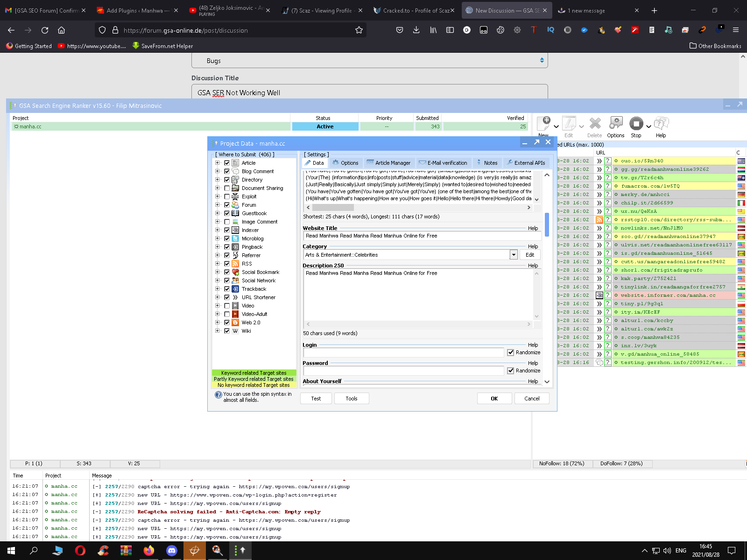Expand the Article tree node

click(x=217, y=163)
